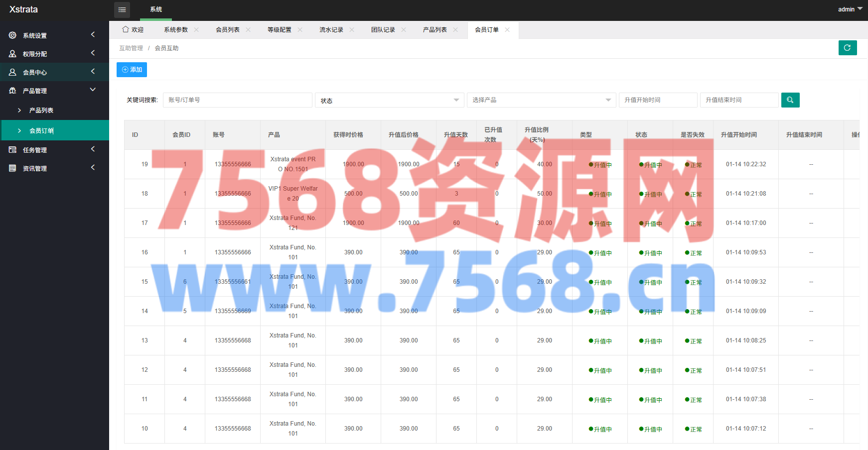Close the 系统参数 tab

point(196,30)
